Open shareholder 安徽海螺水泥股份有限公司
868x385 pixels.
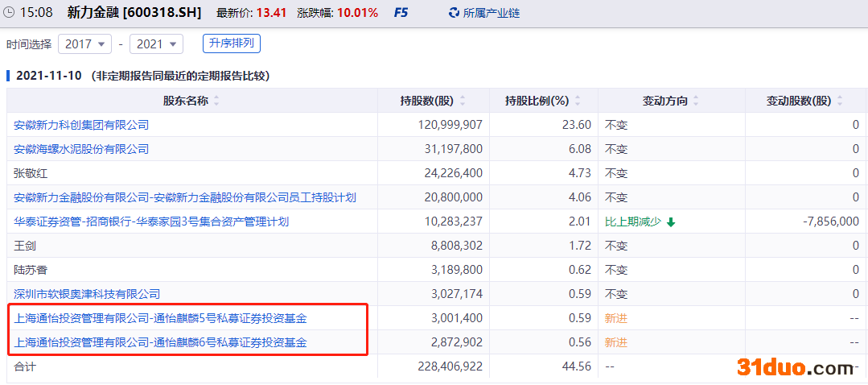tap(81, 149)
